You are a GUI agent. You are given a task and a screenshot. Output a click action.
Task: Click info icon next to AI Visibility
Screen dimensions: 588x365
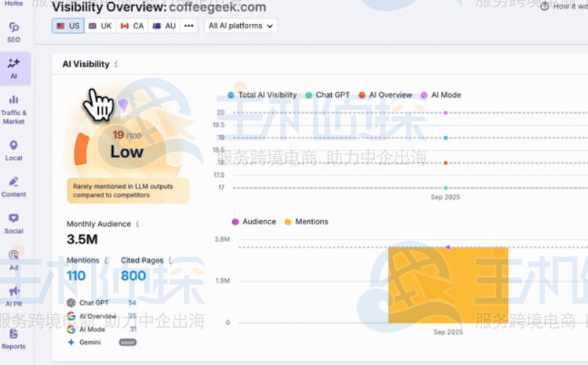click(116, 64)
